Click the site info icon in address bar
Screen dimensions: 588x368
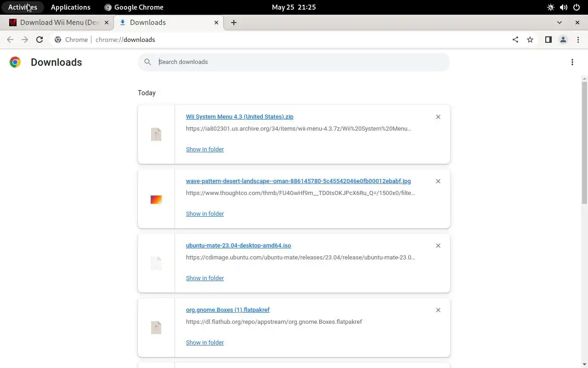click(58, 40)
